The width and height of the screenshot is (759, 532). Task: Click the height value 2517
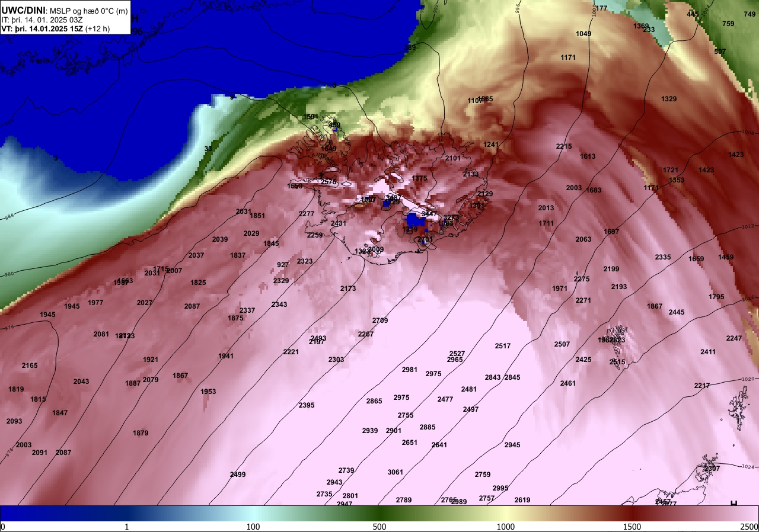coord(503,346)
